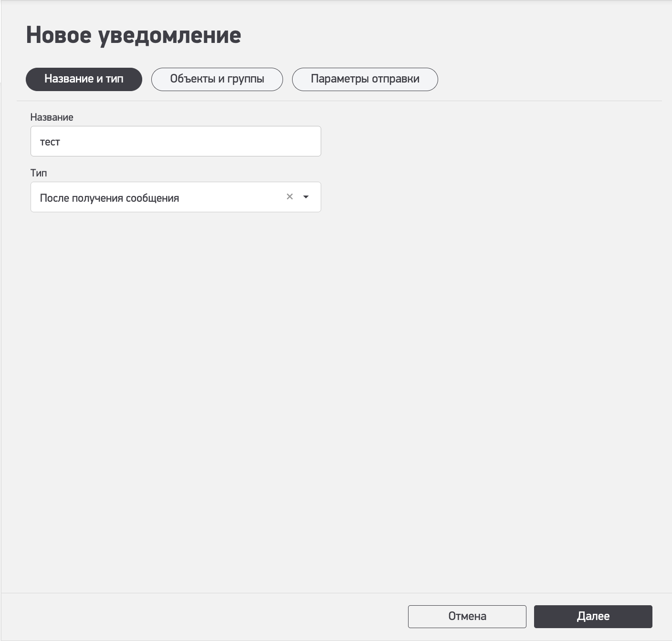Cancel with the Отмена button

coord(467,616)
